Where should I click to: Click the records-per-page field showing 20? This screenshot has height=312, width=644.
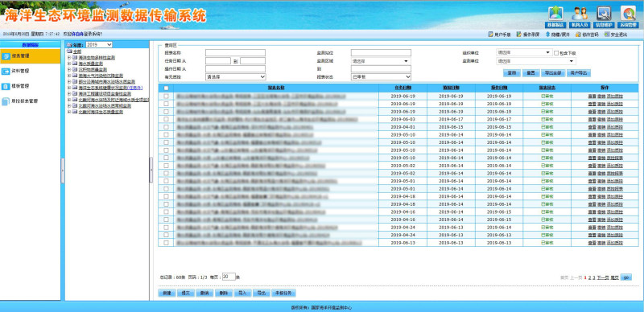[x=229, y=277]
